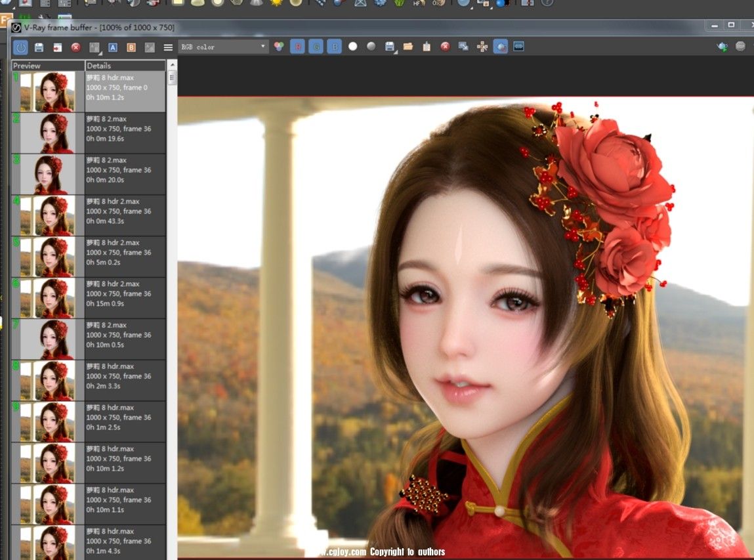The width and height of the screenshot is (754, 560).
Task: Click the Preview column header
Action: (48, 66)
